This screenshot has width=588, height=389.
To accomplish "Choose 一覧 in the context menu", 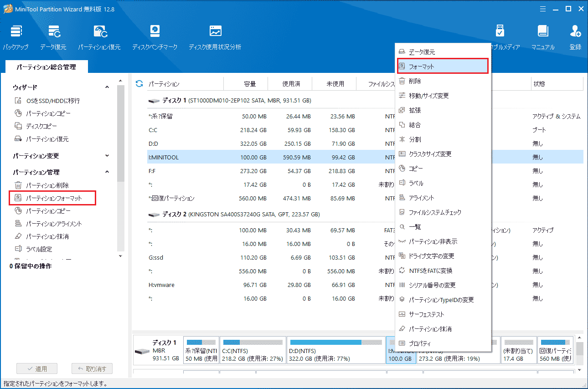I will pos(443,227).
